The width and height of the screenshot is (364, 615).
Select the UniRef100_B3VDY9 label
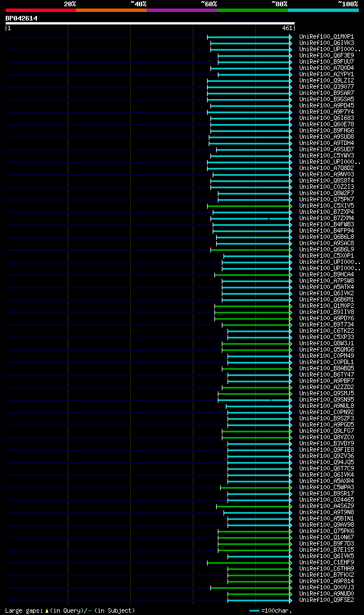[x=326, y=444]
